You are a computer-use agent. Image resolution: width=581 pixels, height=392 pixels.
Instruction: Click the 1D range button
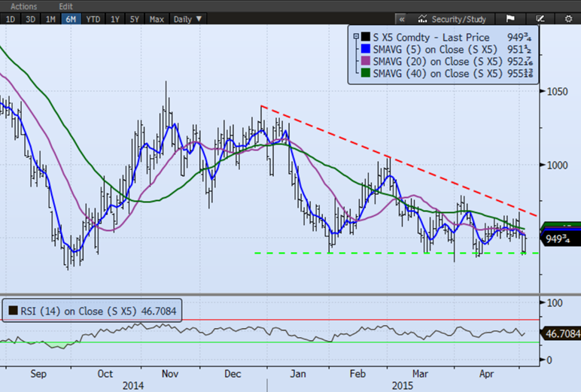tap(11, 18)
